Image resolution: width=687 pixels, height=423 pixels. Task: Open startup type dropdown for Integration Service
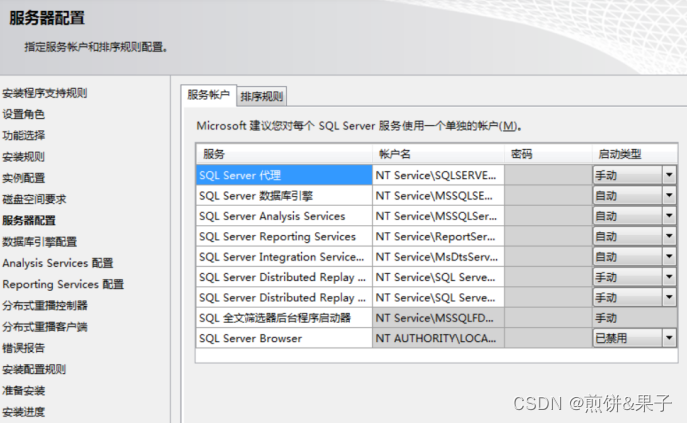pyautogui.click(x=669, y=256)
